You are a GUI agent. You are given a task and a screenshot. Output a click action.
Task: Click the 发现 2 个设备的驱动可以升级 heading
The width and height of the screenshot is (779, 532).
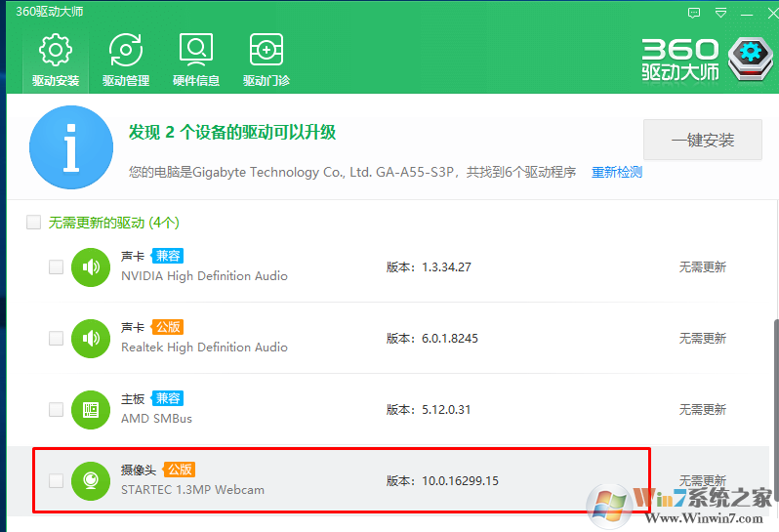(232, 132)
